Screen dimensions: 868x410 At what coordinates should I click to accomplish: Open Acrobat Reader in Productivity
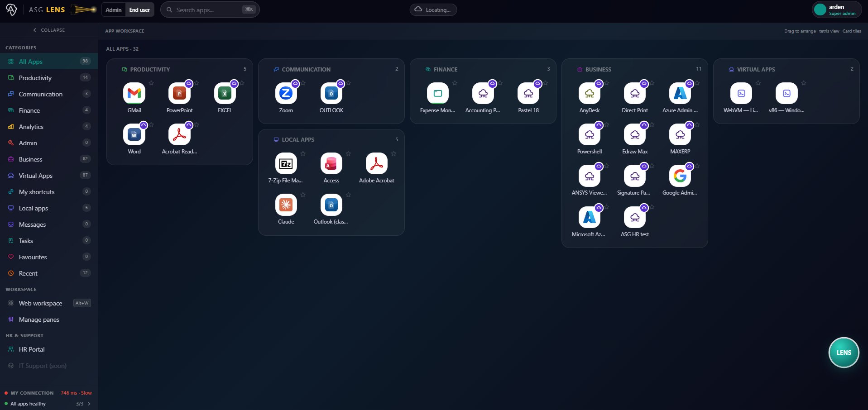pyautogui.click(x=179, y=134)
